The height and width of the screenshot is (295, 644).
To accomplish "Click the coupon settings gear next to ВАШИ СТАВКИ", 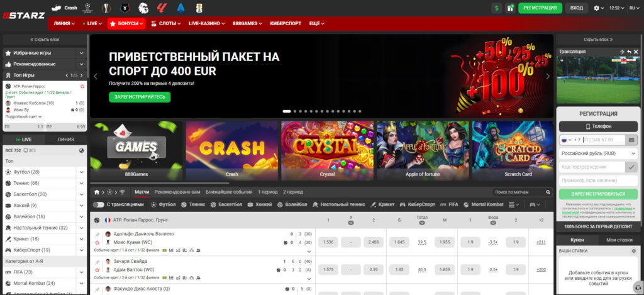I will tap(634, 250).
